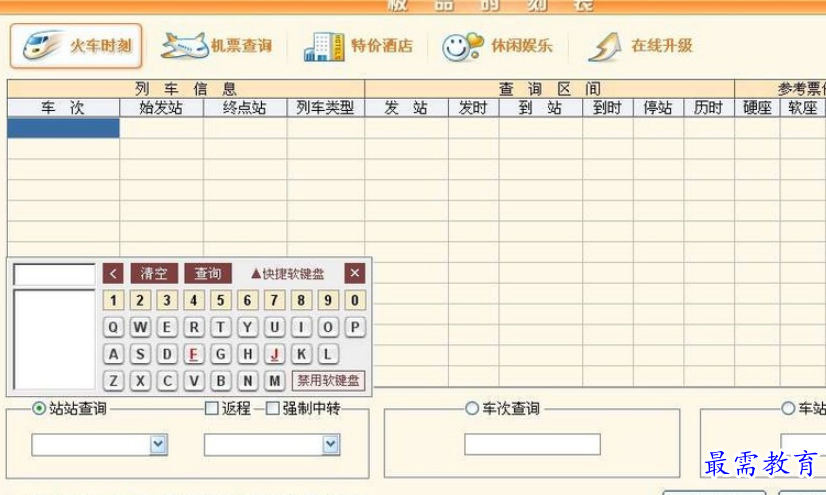Click the back arrow key on soft keyboard

(113, 273)
